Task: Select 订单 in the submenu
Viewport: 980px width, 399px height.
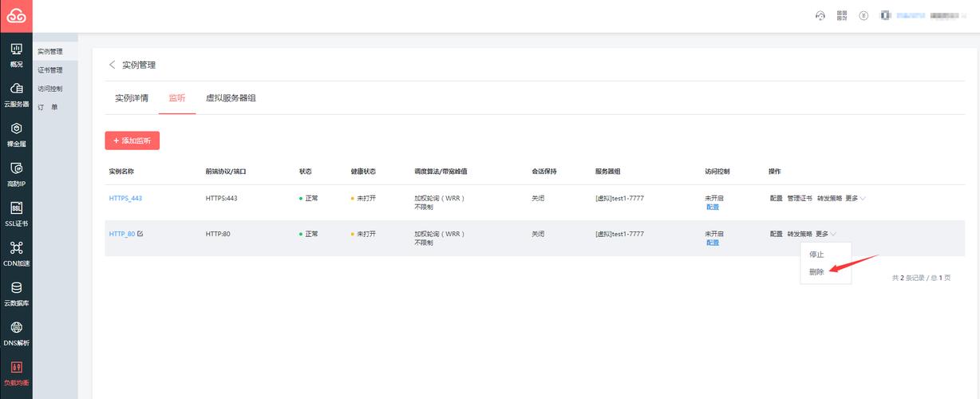Action: (48, 107)
